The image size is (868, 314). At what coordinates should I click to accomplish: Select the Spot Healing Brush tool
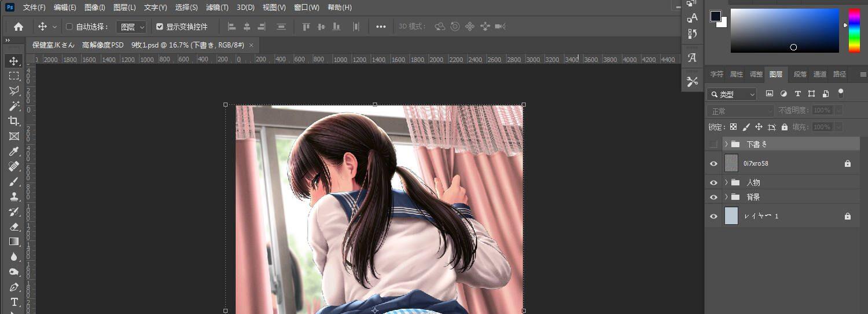pyautogui.click(x=14, y=166)
